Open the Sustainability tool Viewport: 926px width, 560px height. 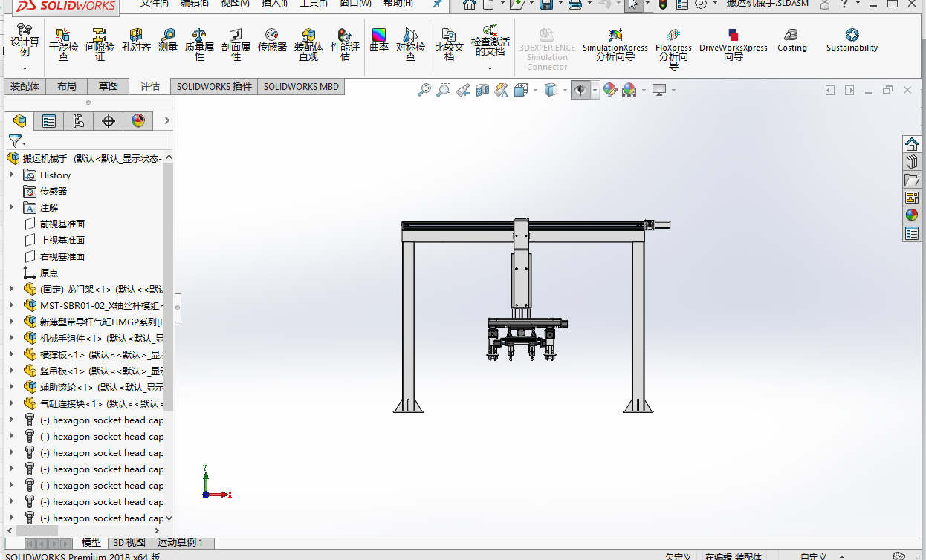[852, 40]
